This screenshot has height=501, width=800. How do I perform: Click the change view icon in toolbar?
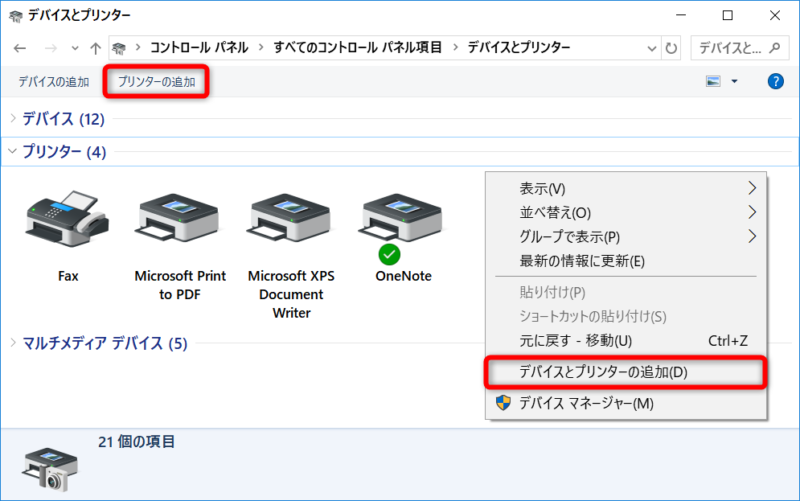[x=713, y=81]
